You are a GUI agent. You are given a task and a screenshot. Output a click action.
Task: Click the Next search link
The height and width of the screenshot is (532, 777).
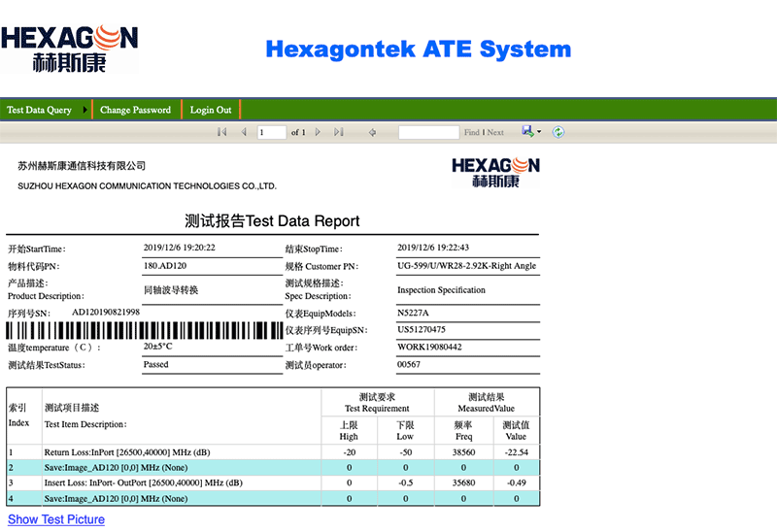(495, 132)
